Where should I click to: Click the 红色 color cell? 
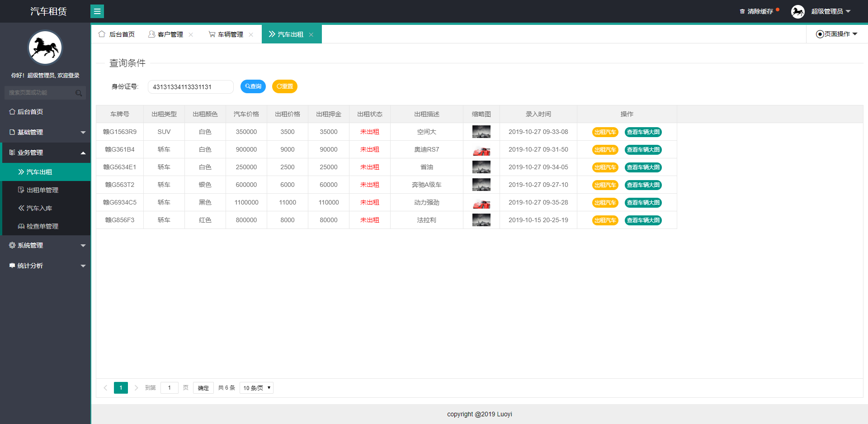pos(205,220)
